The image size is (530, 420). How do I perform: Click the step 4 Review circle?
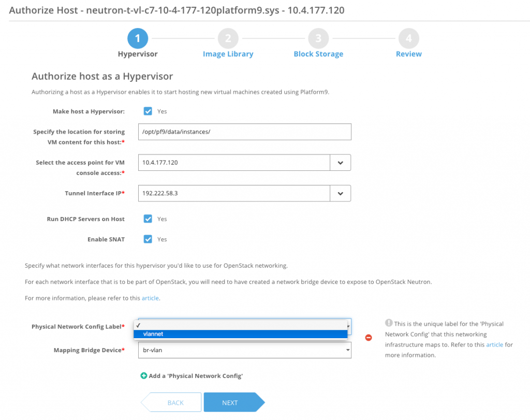(x=408, y=38)
